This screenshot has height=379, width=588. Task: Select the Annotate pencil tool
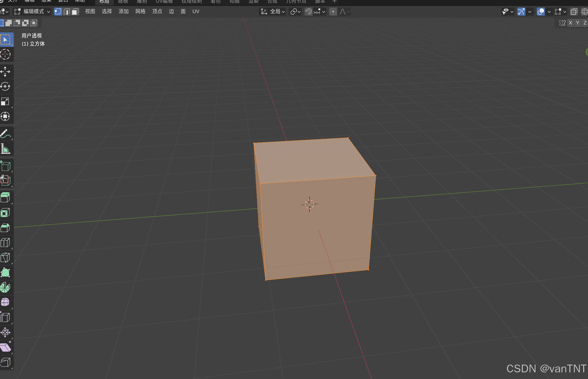tap(5, 134)
